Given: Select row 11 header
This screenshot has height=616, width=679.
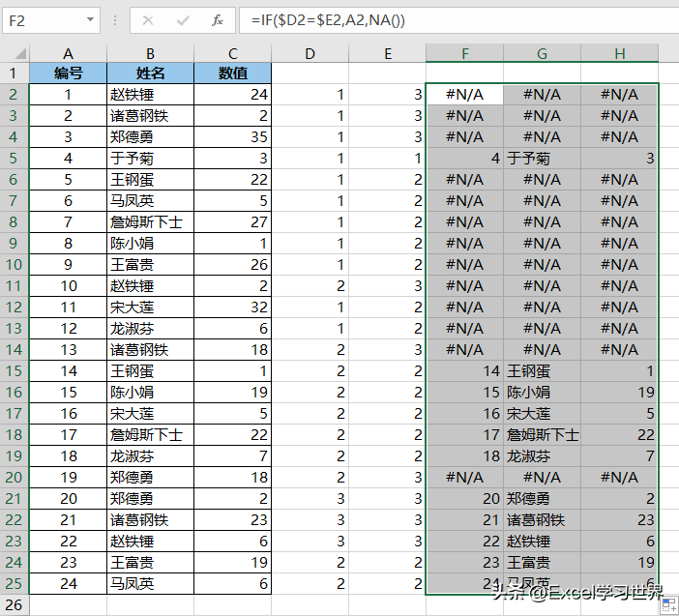Looking at the screenshot, I should 14,285.
